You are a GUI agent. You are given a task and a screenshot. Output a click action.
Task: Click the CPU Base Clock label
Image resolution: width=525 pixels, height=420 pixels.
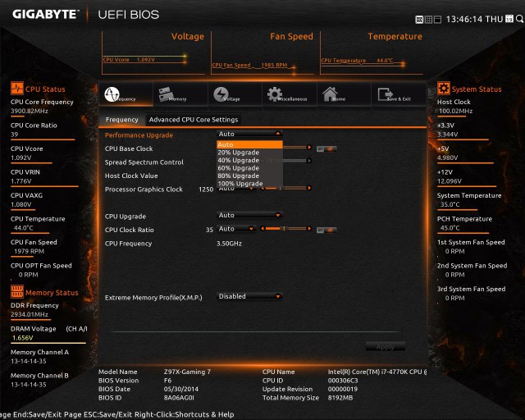[129, 148]
